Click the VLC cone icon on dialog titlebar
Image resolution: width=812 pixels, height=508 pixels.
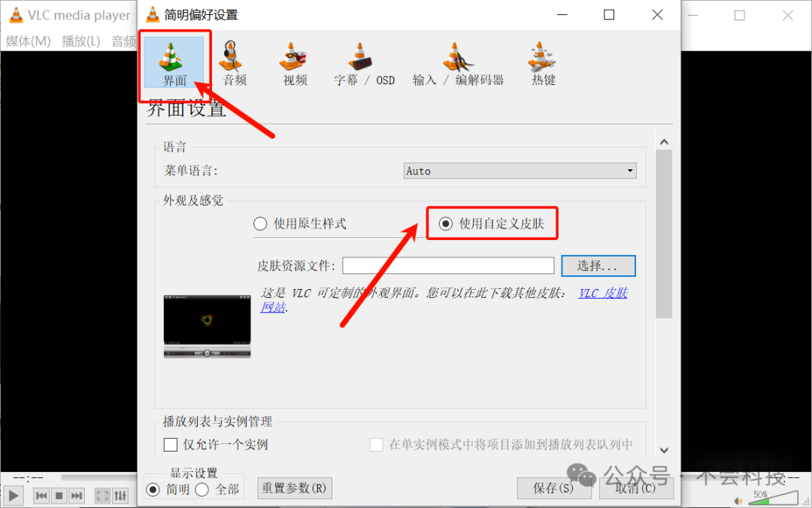tap(150, 14)
